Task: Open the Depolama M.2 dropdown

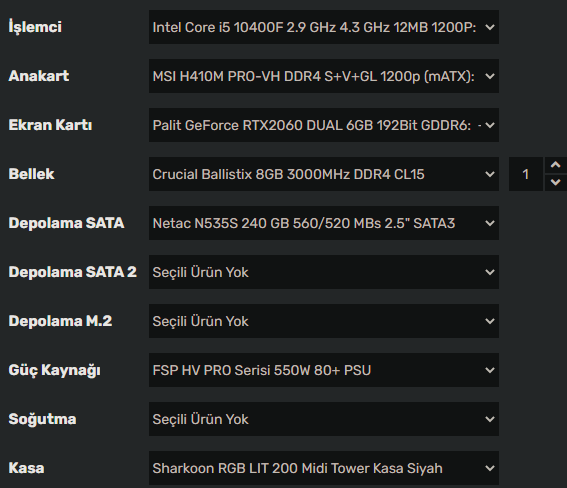Action: click(324, 321)
